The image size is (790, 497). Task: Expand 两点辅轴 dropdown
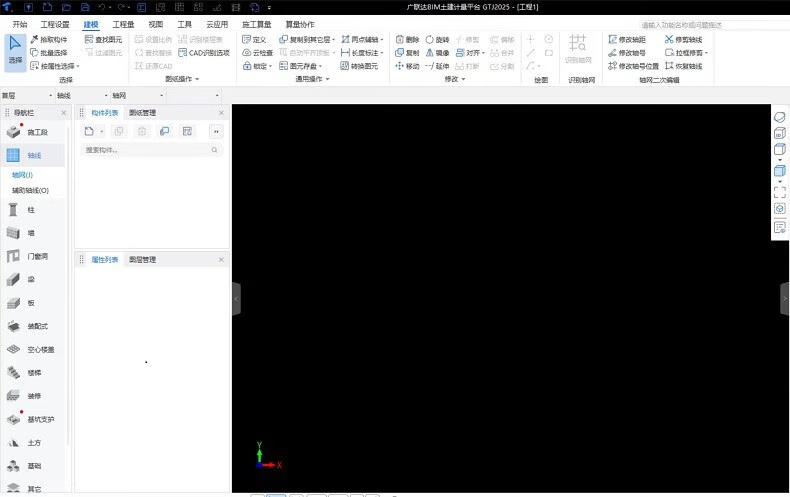(382, 39)
